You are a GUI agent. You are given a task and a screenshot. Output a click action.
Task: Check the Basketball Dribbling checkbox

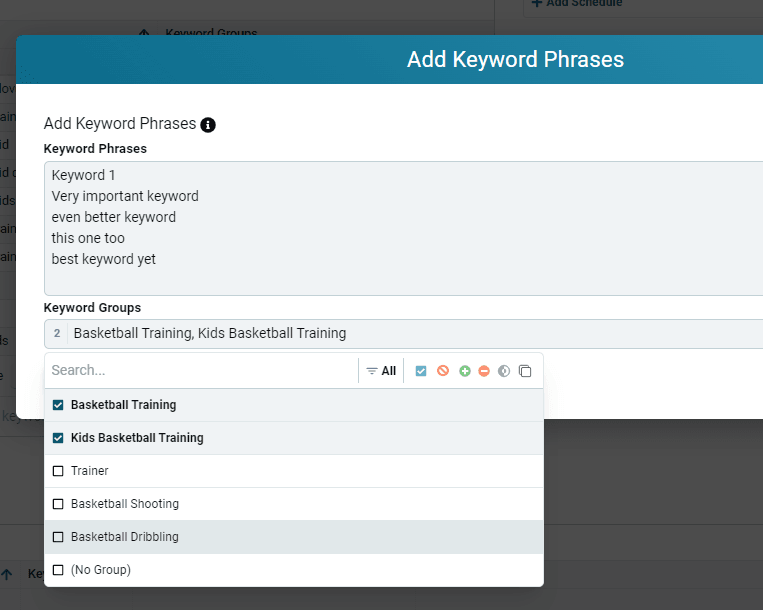(58, 537)
